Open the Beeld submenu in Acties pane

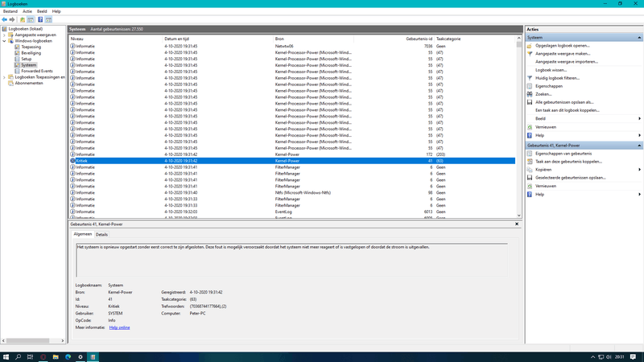click(639, 118)
